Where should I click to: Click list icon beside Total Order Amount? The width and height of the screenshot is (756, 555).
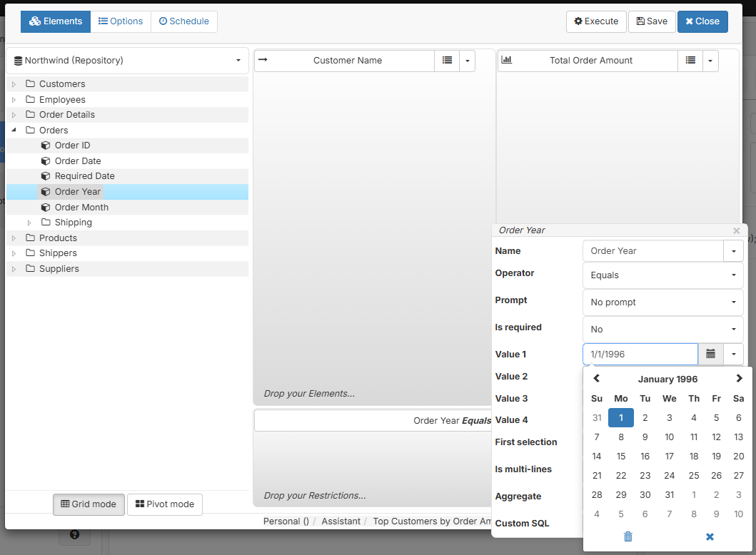tap(690, 61)
